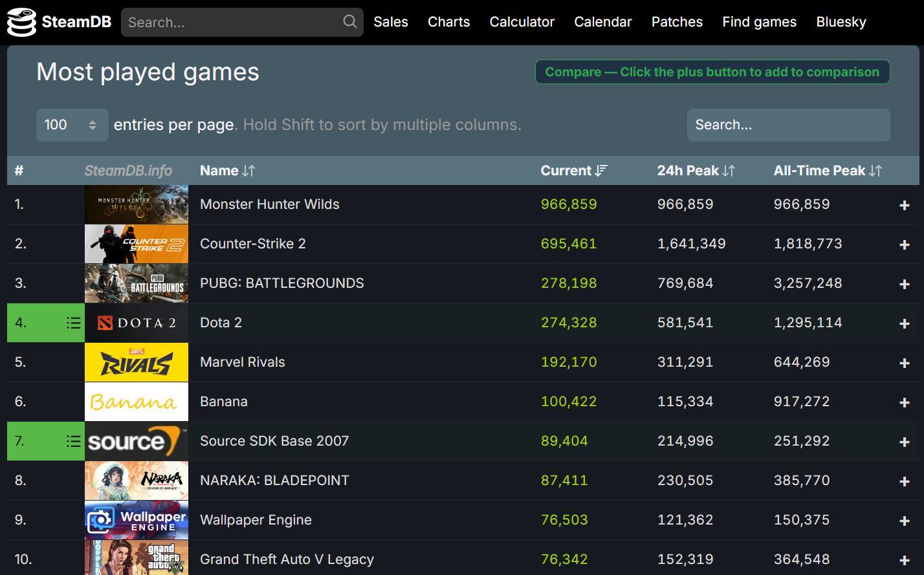Image resolution: width=924 pixels, height=575 pixels.
Task: Open Source SDK Base 2007 page
Action: [x=274, y=441]
